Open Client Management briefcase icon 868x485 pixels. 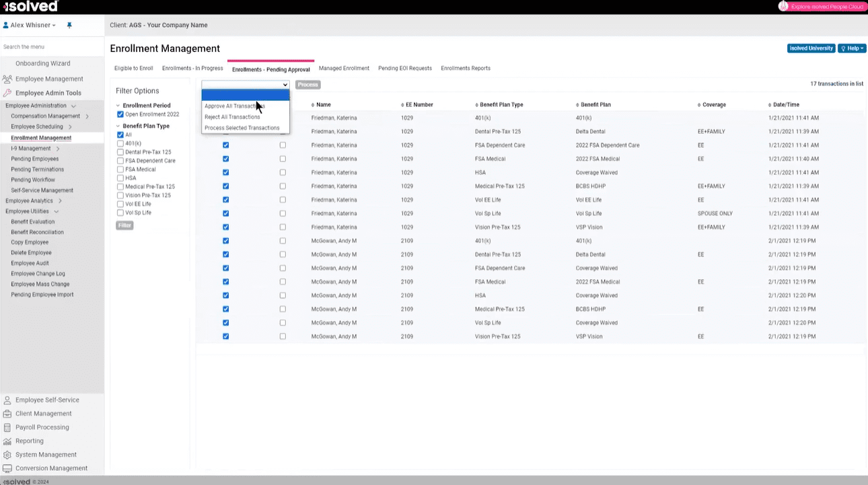tap(7, 414)
